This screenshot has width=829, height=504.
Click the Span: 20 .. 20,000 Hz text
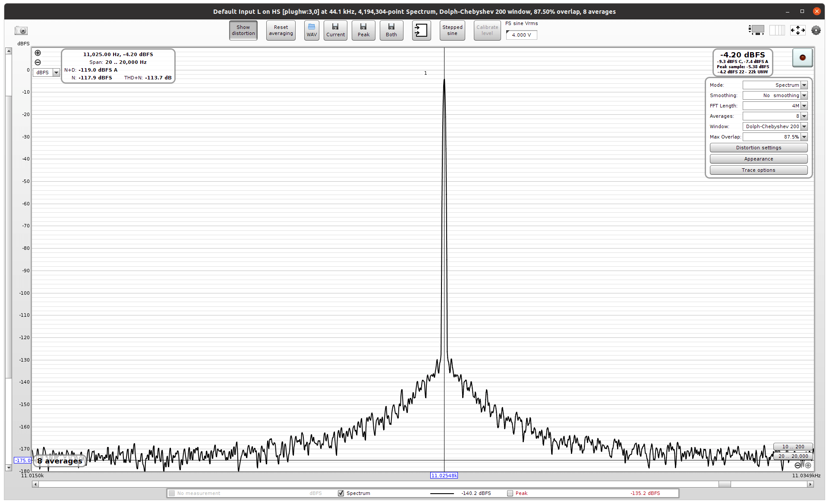point(118,62)
